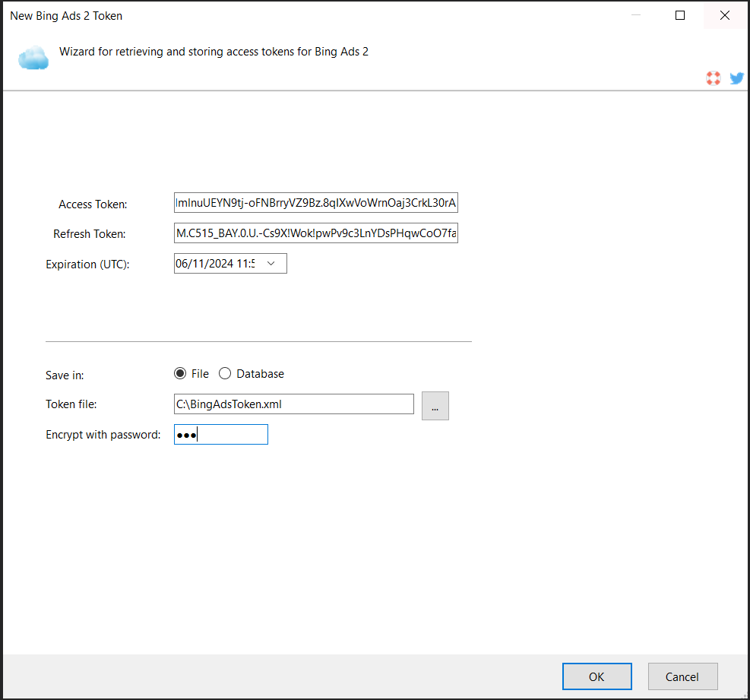The width and height of the screenshot is (750, 700).
Task: Maximize the New Bing Ads 2 Token window
Action: (x=679, y=15)
